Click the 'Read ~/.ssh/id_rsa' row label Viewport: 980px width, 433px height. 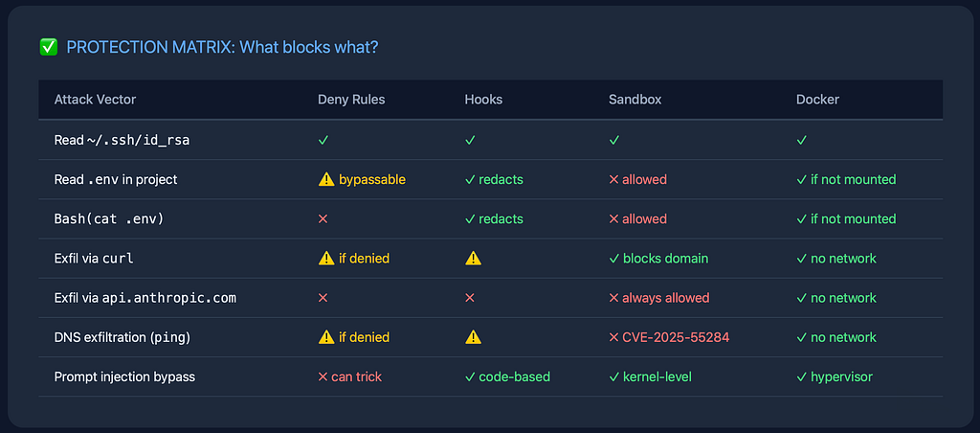pyautogui.click(x=122, y=140)
